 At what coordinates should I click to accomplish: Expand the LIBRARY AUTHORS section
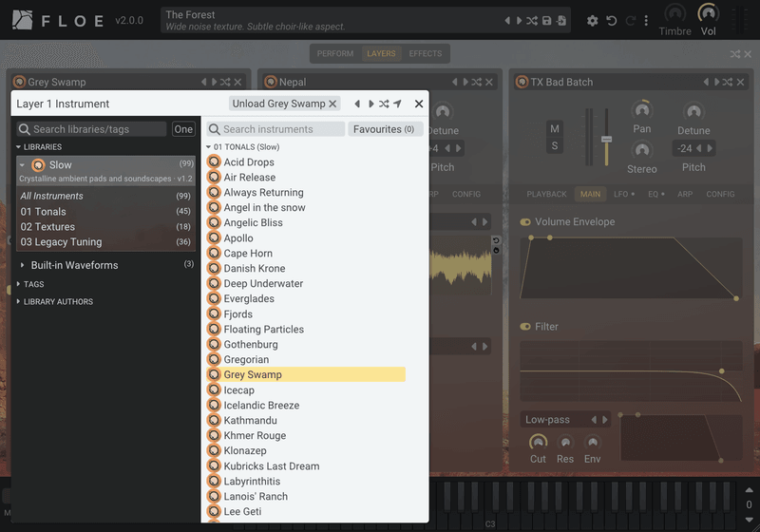click(55, 302)
